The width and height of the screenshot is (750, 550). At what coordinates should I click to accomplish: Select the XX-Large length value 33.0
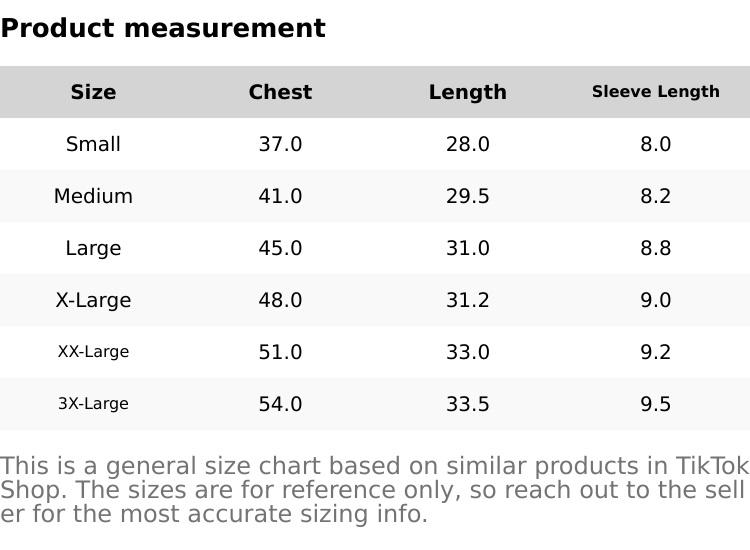coord(467,352)
